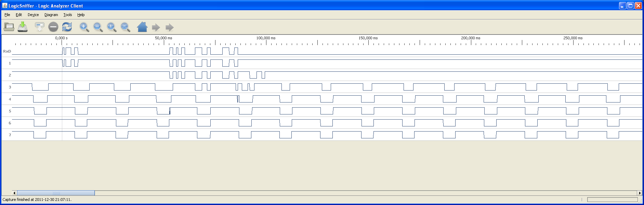
Task: Click the first grey arrow cursor icon
Action: tap(156, 27)
